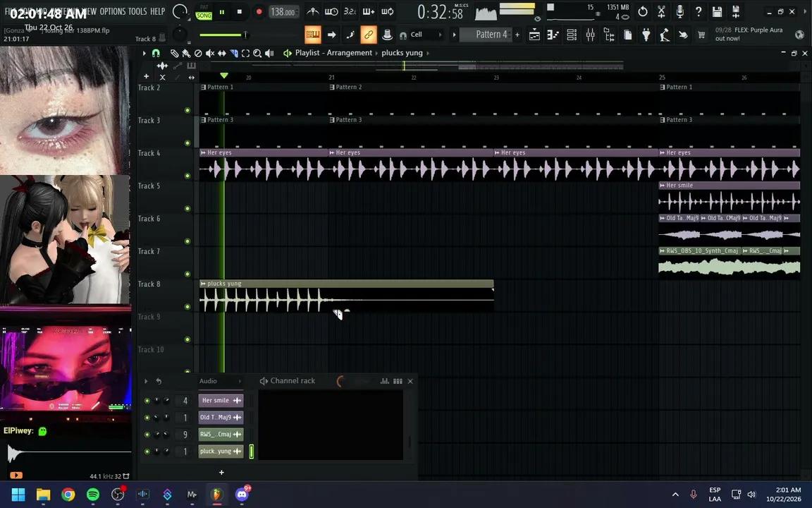Viewport: 812px width, 508px height.
Task: Open the Playlist view icon
Action: pyautogui.click(x=534, y=35)
